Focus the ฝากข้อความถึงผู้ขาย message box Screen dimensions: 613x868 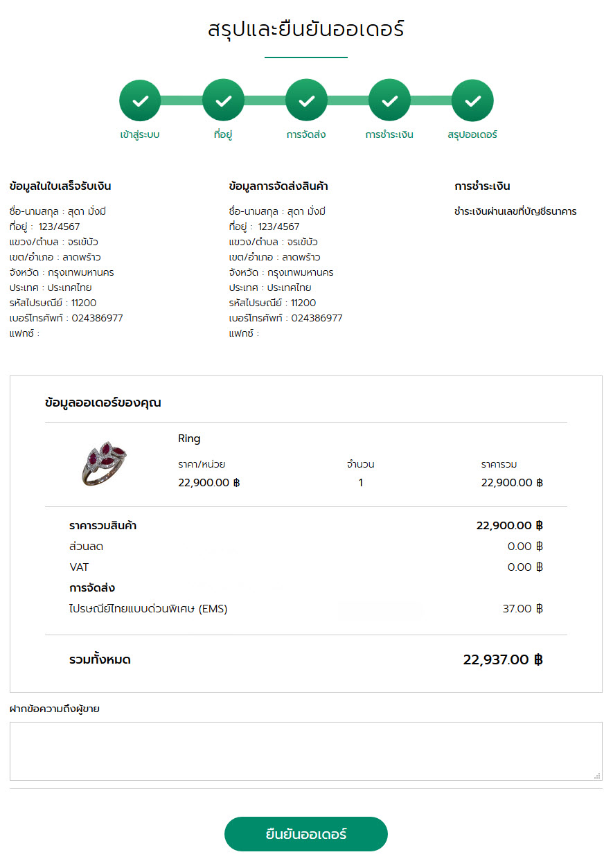click(x=305, y=750)
